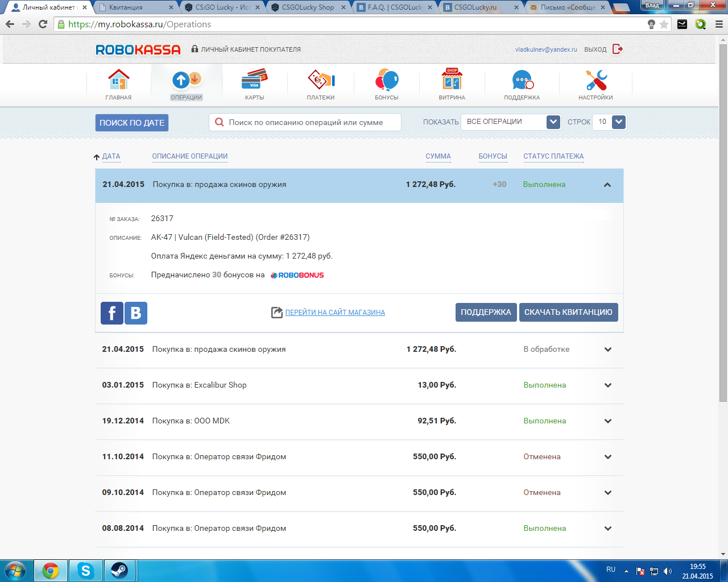Follow ПЕРЕЙТИ НА САЙТ МАГАЗИНА link
This screenshot has height=582, width=728.
(335, 313)
